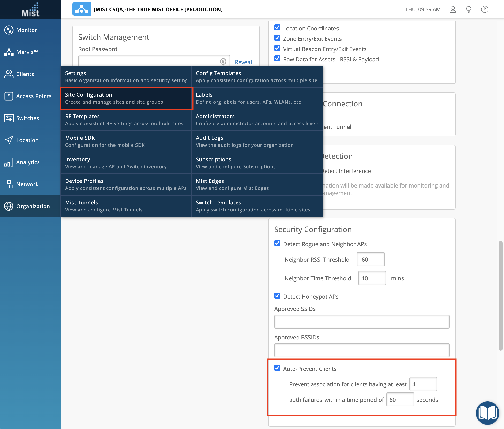Image resolution: width=504 pixels, height=429 pixels.
Task: Toggle Detect Honeypot APs checkbox
Action: (277, 296)
